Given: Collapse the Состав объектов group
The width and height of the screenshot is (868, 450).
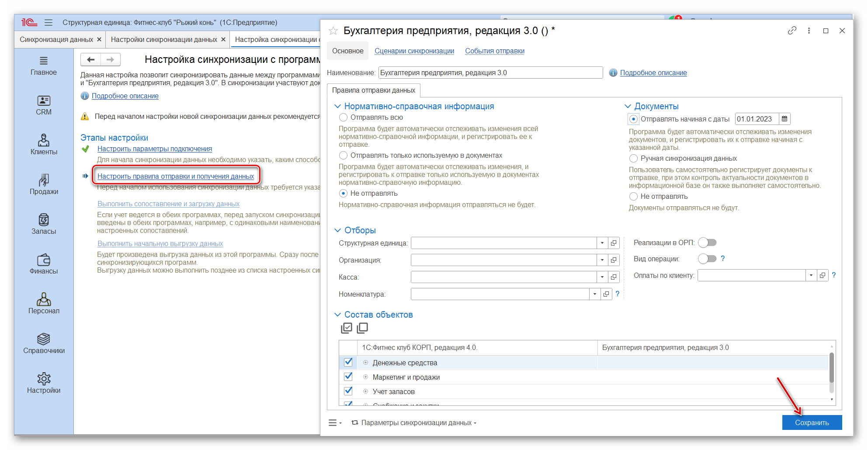Looking at the screenshot, I should [x=337, y=315].
